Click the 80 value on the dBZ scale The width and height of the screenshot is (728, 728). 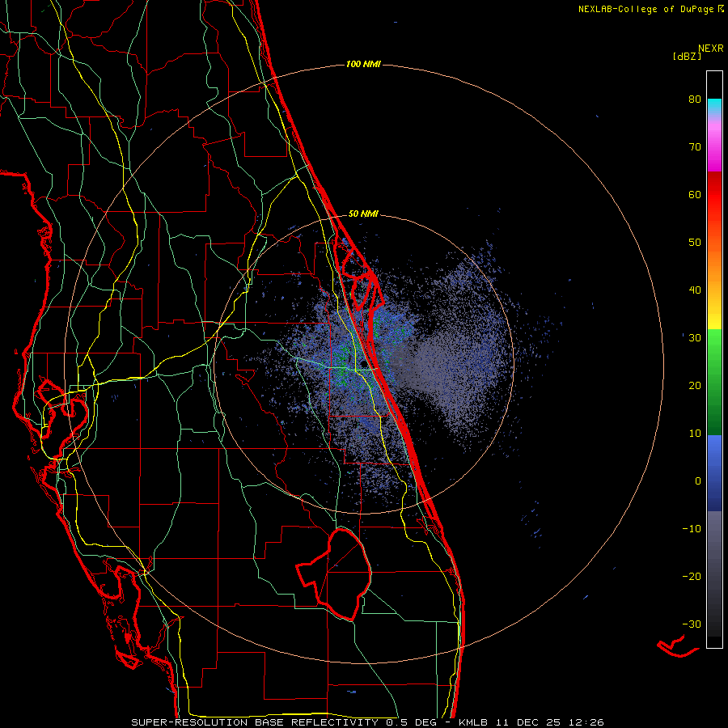[695, 99]
